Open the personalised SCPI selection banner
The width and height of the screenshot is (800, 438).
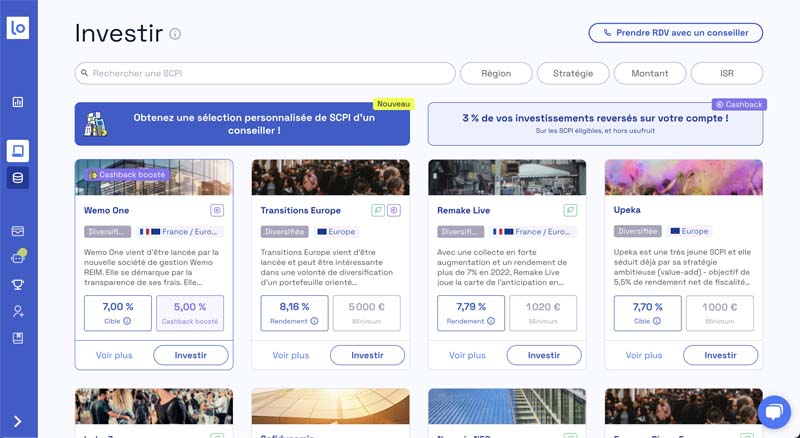pos(242,124)
